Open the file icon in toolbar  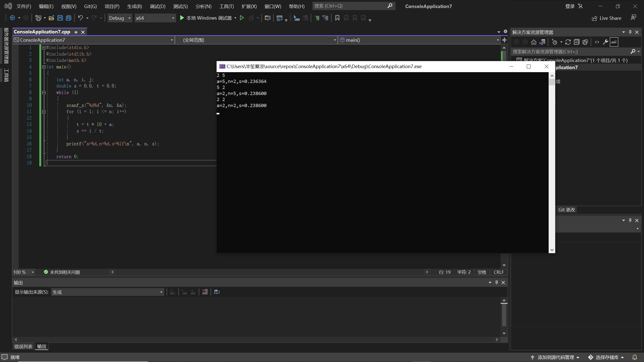coord(52,18)
